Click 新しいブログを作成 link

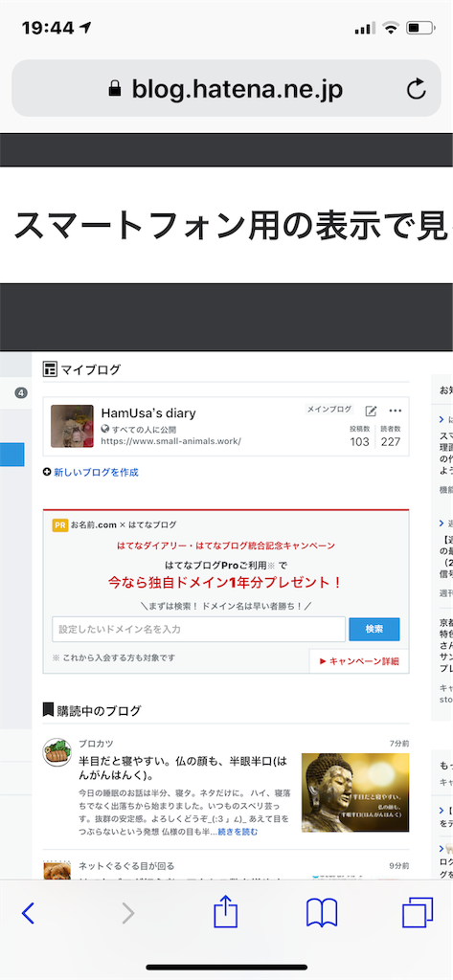96,473
